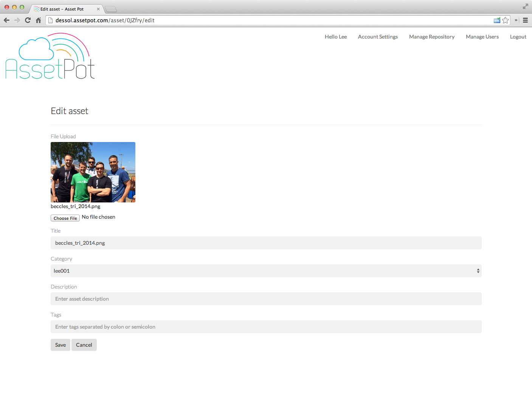Image resolution: width=532 pixels, height=420 pixels.
Task: Minimize the window with yellow button
Action: click(14, 7)
